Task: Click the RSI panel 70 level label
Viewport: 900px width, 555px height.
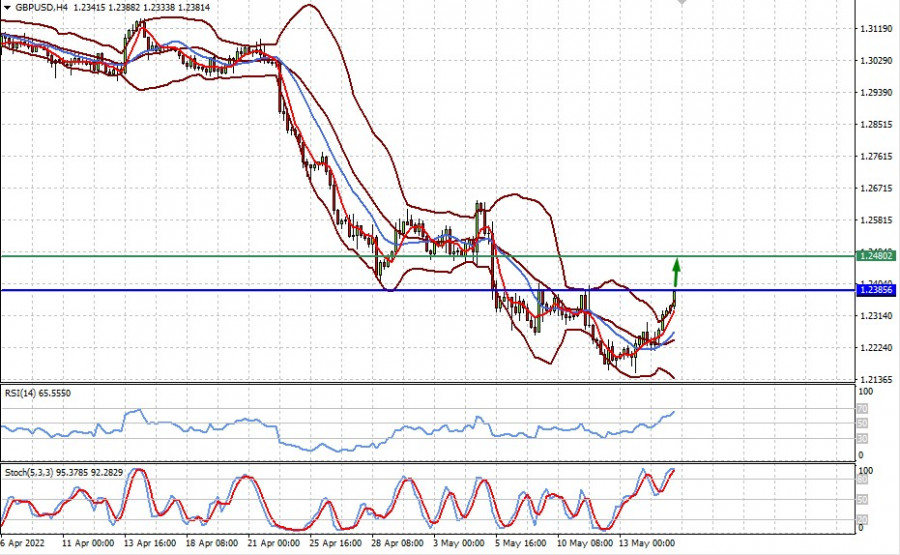Action: tap(862, 409)
